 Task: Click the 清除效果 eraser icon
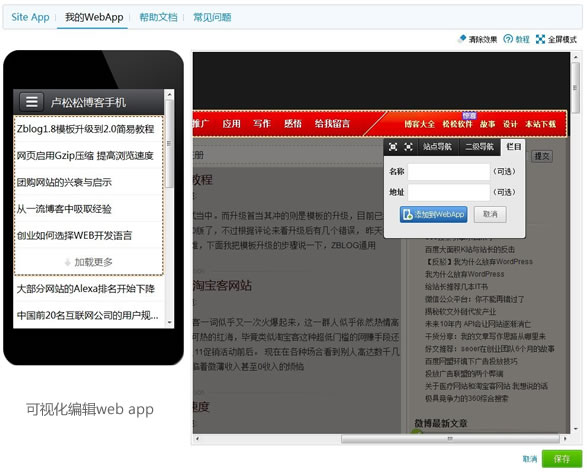point(462,39)
